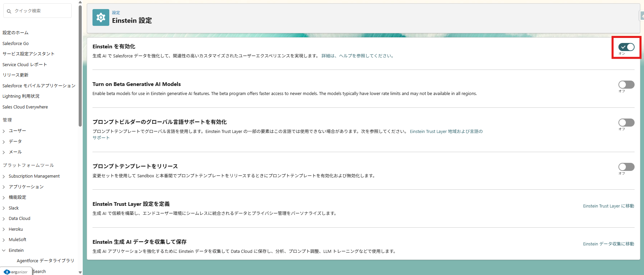Enable Turn on Beta Generative AI Models
Image resolution: width=644 pixels, height=275 pixels.
[626, 85]
